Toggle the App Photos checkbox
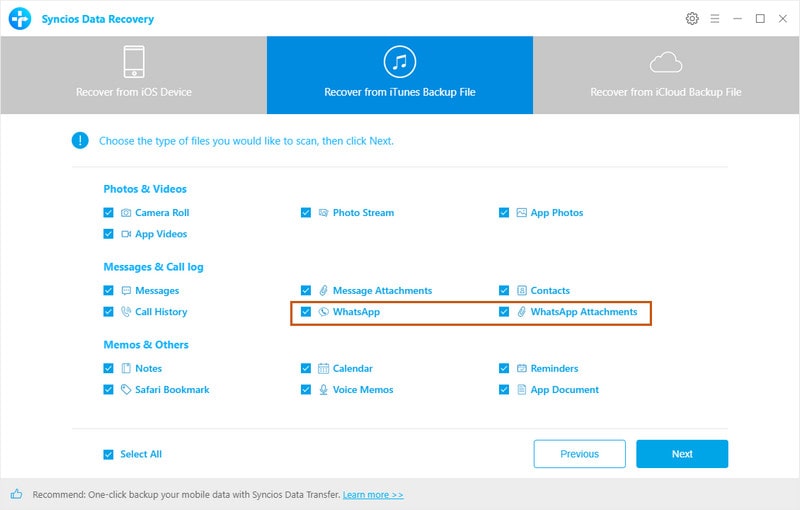The image size is (800, 510). point(504,213)
